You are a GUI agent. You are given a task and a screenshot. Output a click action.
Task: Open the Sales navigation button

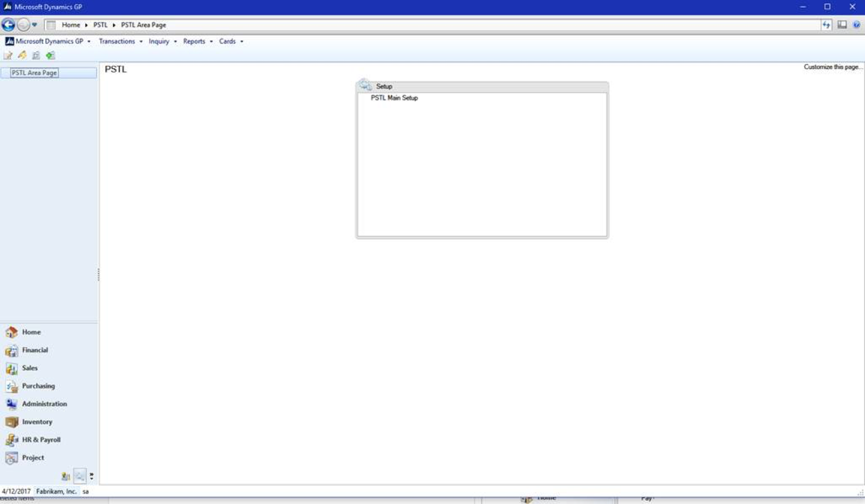[x=49, y=368]
